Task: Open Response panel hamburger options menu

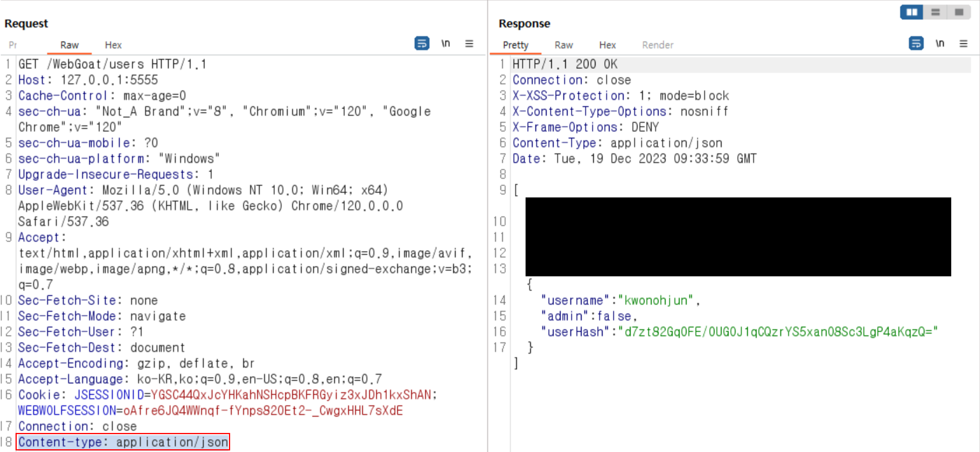Action: click(x=963, y=44)
